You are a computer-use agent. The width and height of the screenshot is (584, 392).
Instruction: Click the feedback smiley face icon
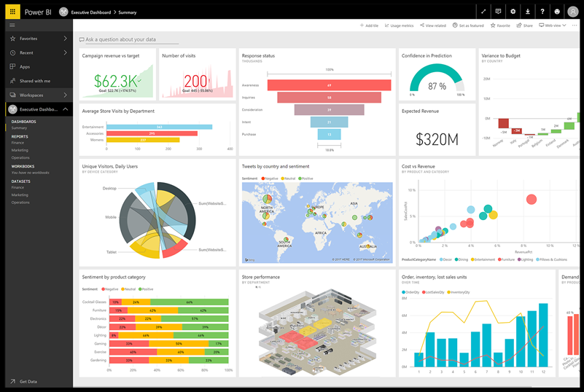click(x=558, y=12)
